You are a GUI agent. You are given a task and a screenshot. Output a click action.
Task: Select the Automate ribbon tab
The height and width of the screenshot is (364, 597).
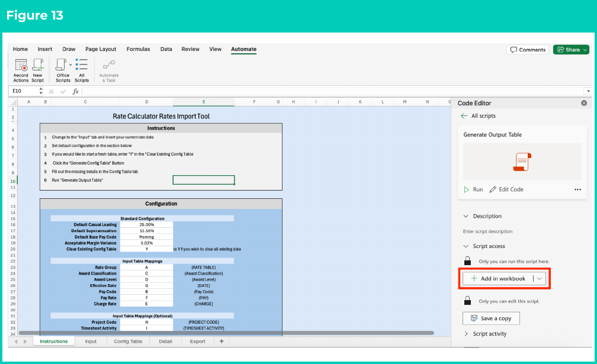[243, 49]
